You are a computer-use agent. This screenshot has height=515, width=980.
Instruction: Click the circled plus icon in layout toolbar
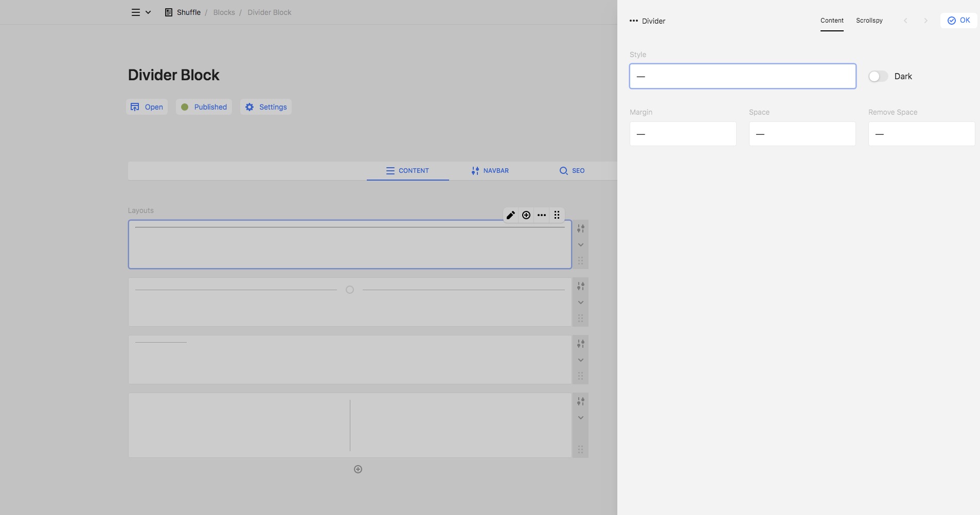point(526,215)
